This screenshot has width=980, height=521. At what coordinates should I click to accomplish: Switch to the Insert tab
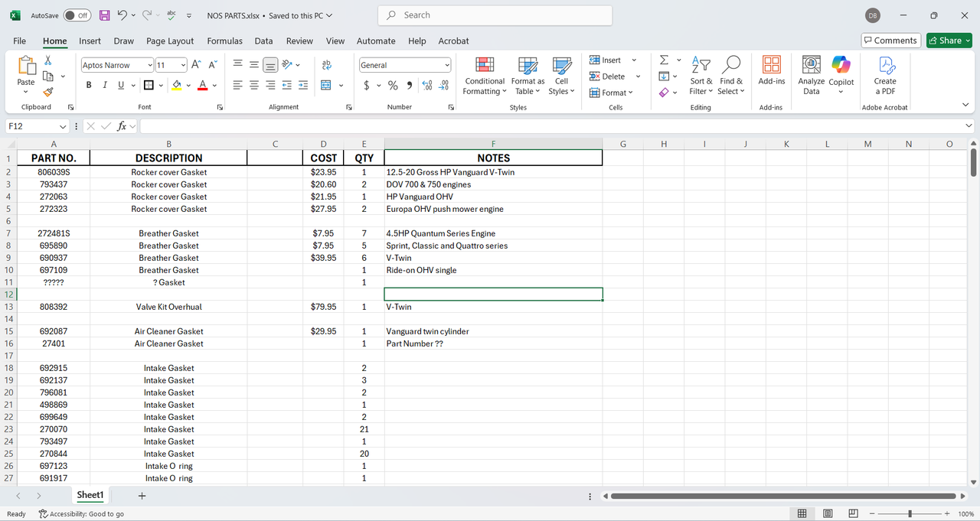(x=90, y=41)
